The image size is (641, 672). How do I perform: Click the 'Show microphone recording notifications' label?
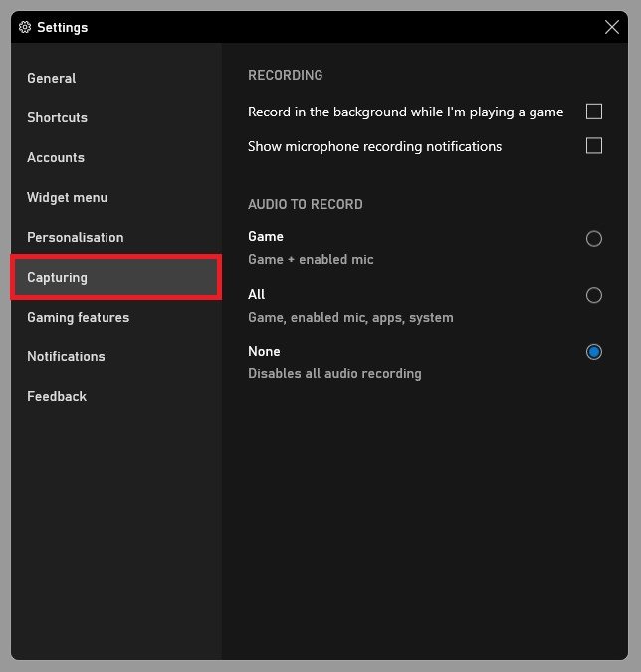(x=374, y=146)
